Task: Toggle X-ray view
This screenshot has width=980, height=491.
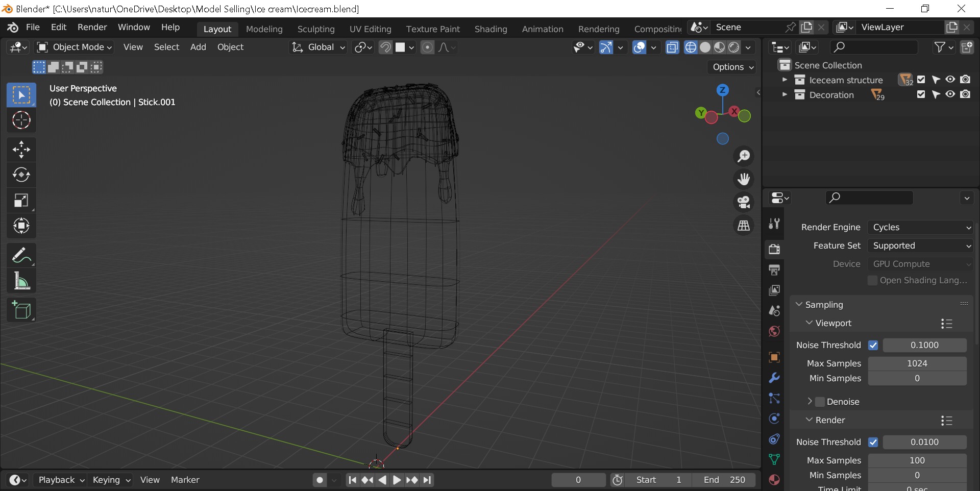Action: coord(672,47)
